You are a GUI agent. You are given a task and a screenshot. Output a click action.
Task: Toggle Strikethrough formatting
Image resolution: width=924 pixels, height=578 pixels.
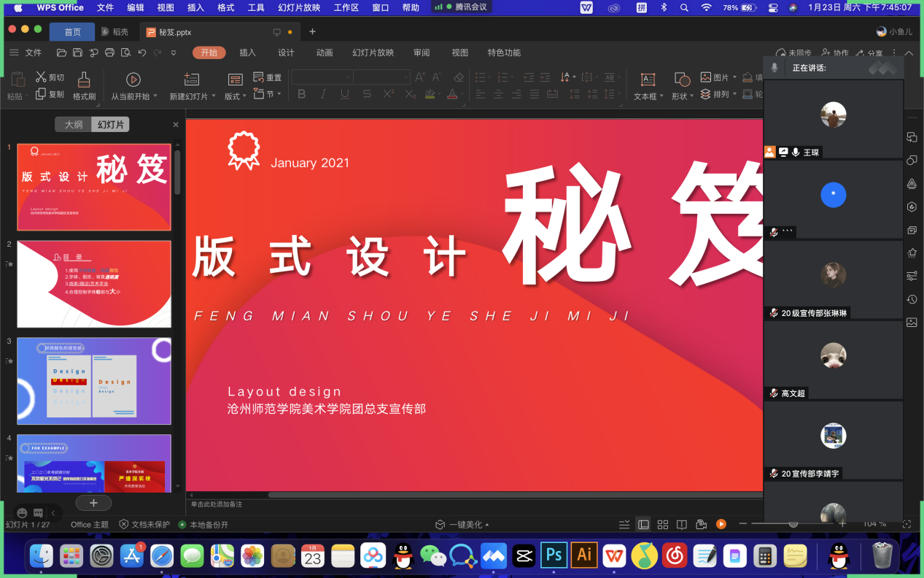367,94
